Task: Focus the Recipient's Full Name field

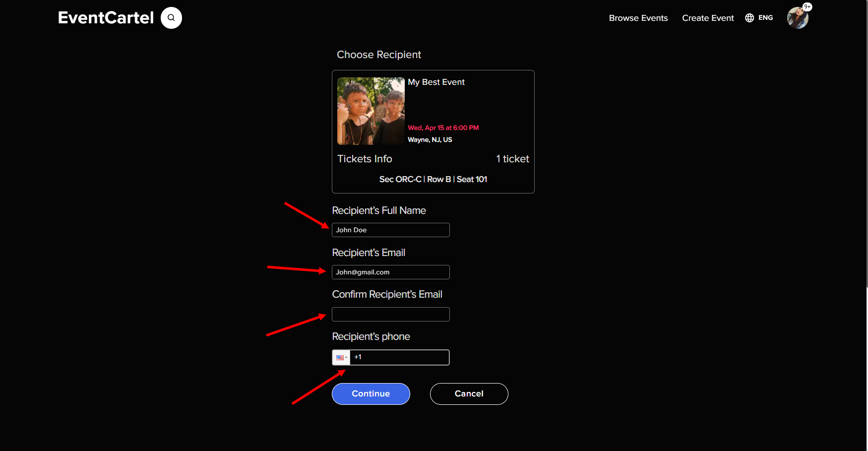Action: (x=390, y=230)
